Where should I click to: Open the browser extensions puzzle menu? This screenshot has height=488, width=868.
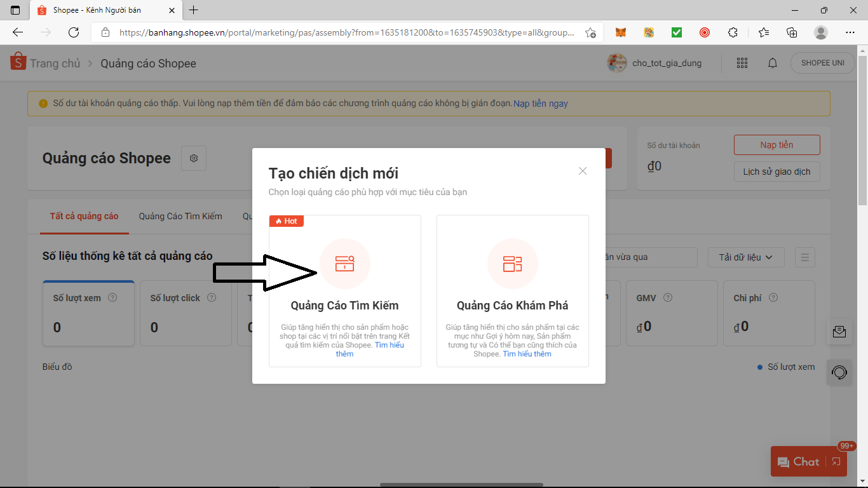click(x=733, y=32)
